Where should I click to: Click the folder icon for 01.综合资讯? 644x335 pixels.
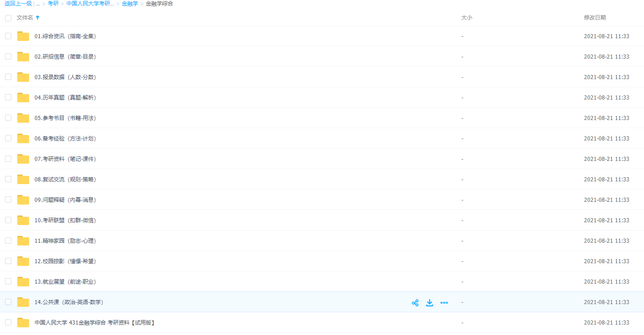23,36
